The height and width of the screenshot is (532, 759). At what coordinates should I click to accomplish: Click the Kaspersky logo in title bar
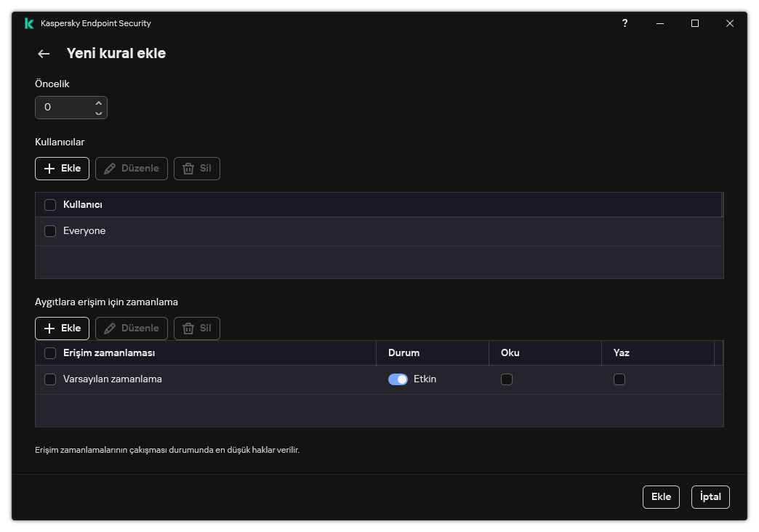(29, 23)
